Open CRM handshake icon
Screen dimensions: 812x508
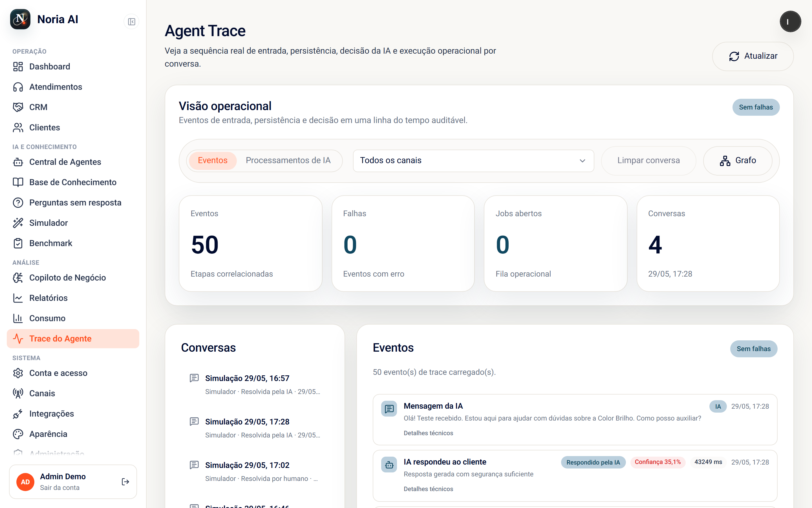point(18,107)
